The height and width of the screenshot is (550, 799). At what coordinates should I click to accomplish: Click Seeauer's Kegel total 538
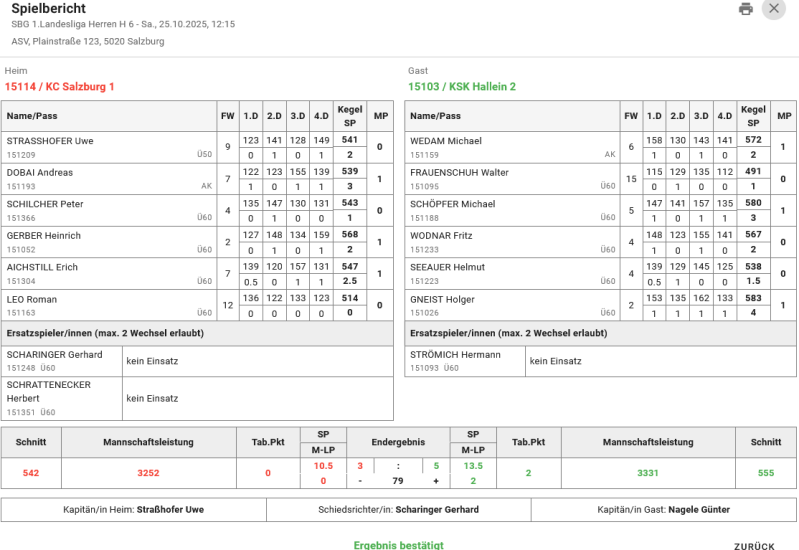pos(753,267)
